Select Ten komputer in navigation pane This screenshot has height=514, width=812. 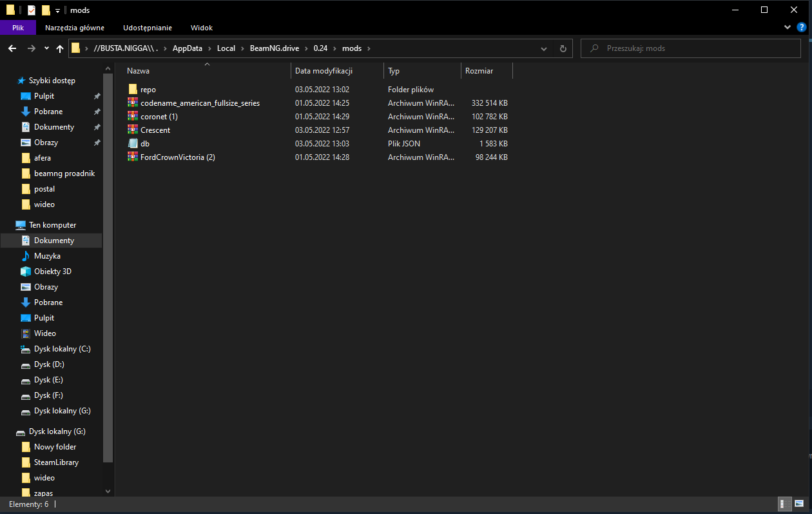point(52,225)
